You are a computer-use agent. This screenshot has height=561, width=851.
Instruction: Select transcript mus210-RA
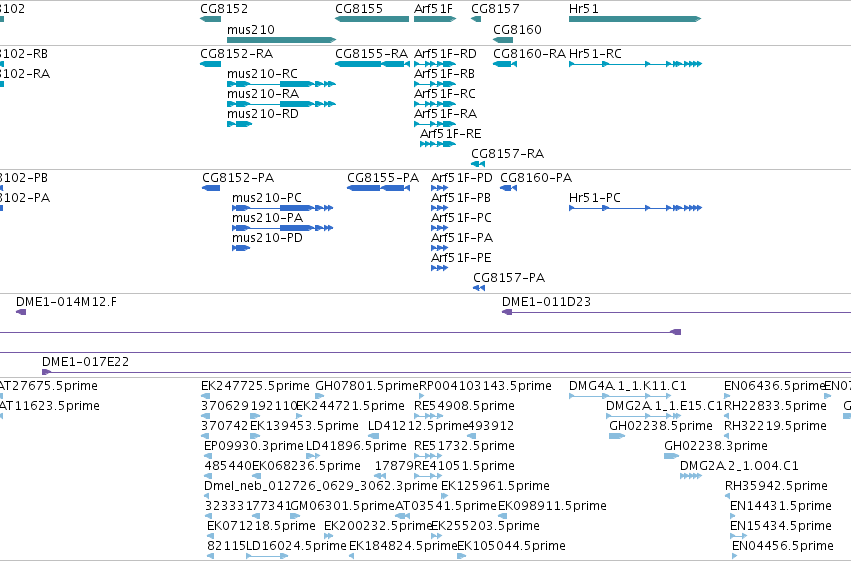coord(281,104)
